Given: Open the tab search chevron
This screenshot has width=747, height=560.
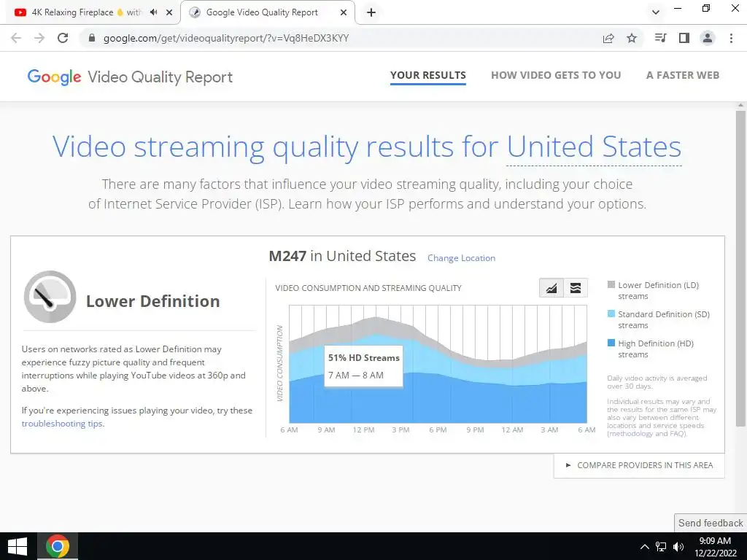Looking at the screenshot, I should point(656,12).
